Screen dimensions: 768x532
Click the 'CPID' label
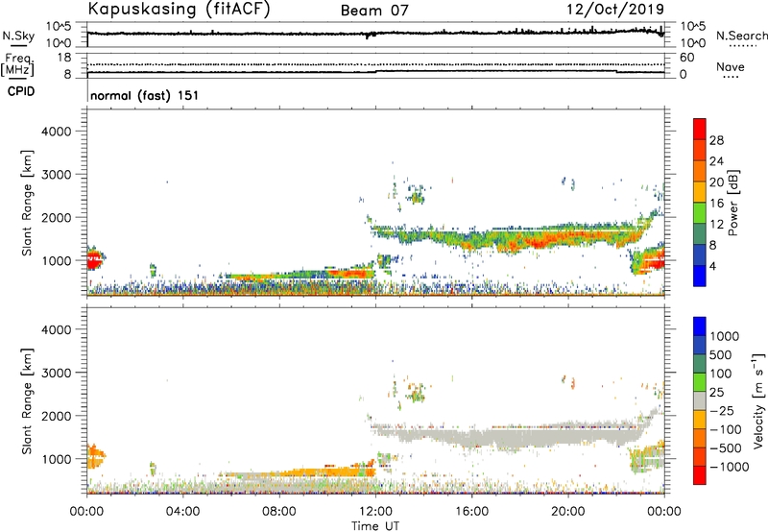pos(21,91)
